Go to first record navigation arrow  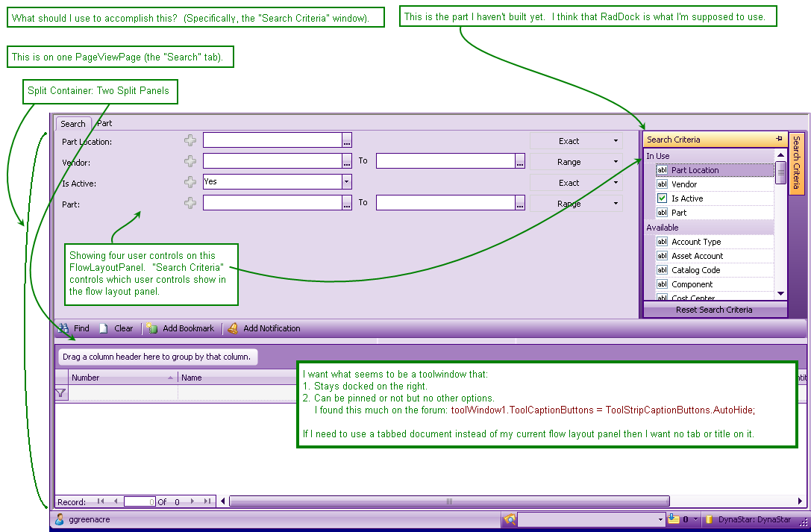[100, 501]
